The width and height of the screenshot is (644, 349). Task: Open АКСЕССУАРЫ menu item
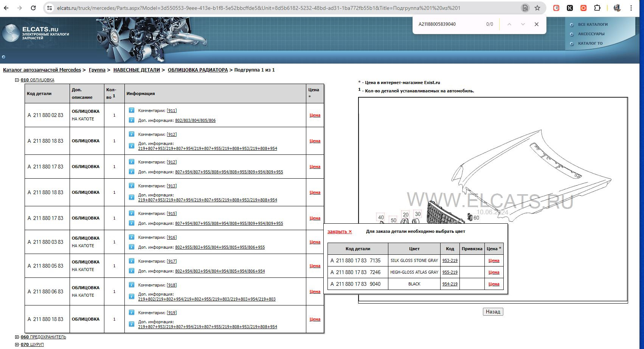[x=591, y=34]
